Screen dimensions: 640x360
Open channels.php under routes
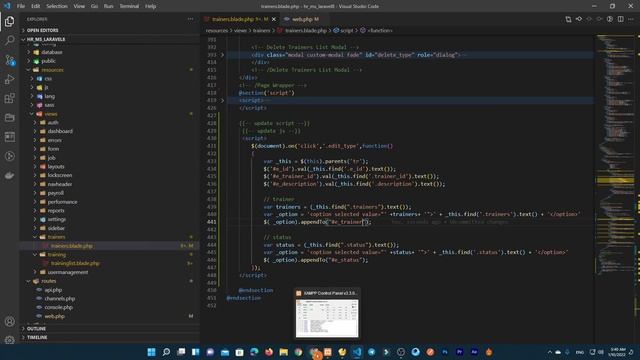tap(59, 299)
